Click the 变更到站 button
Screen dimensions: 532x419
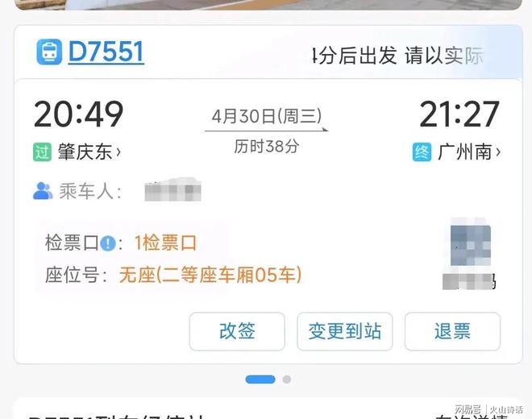[x=345, y=331]
